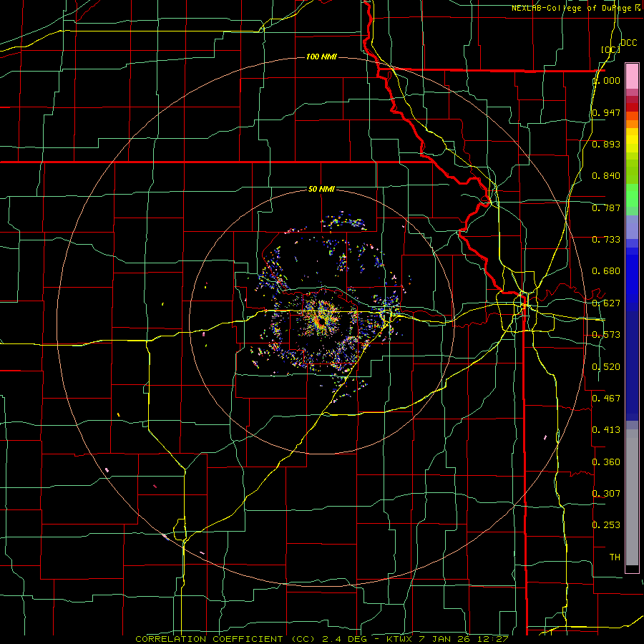Click the 0.680 scale value
Screen dimensions: 644x644
point(606,271)
